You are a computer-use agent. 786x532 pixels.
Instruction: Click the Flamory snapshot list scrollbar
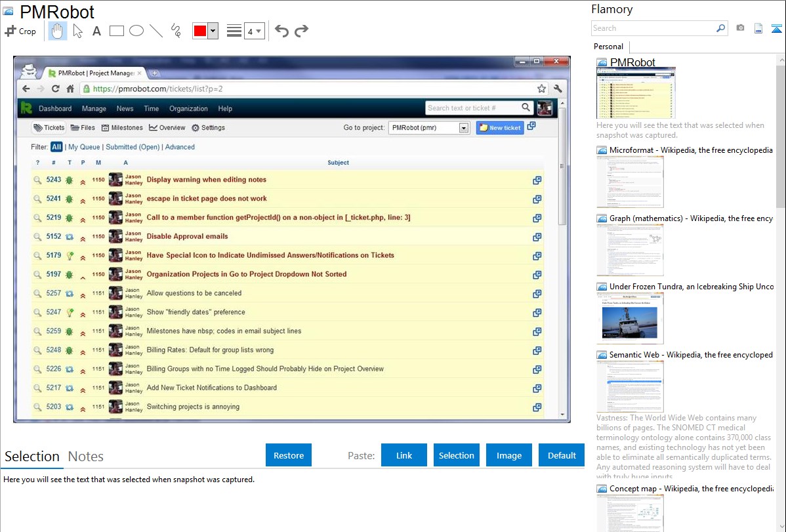[781, 135]
